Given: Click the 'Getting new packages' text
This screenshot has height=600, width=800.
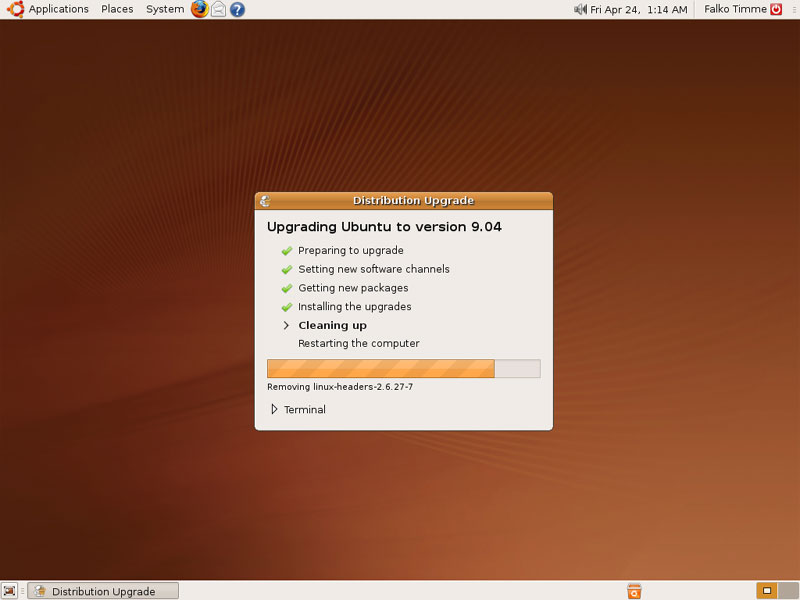Looking at the screenshot, I should pos(353,288).
